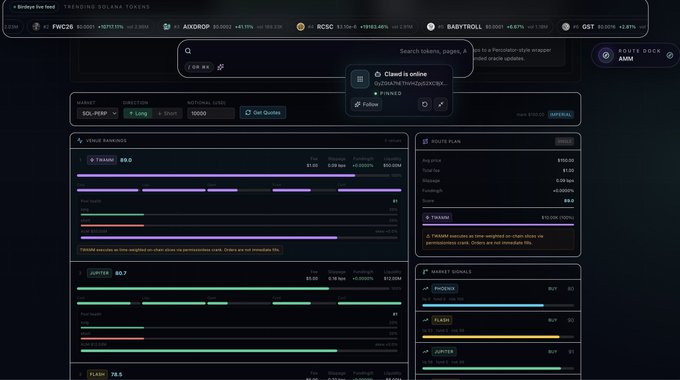Click the 'TRENDING SOLANA TOKENS' heading
This screenshot has width=680, height=380.
tap(107, 7)
